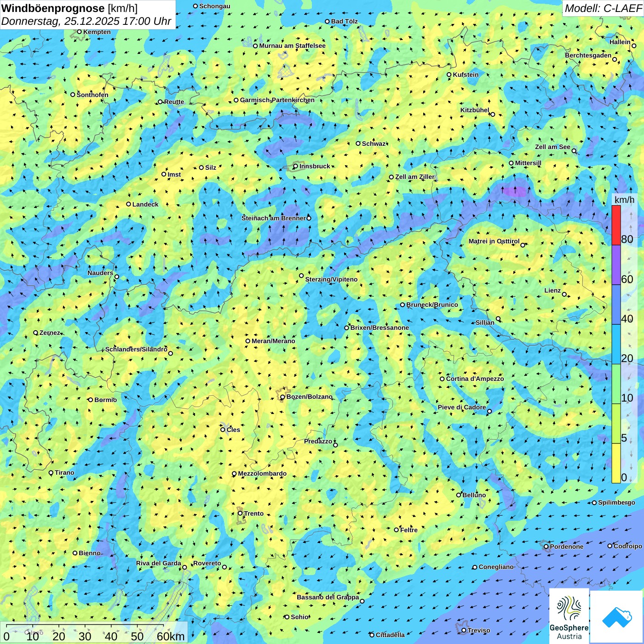Click the purple 60–80 km/h legend segment
The width and height of the screenshot is (644, 644).
(x=616, y=265)
